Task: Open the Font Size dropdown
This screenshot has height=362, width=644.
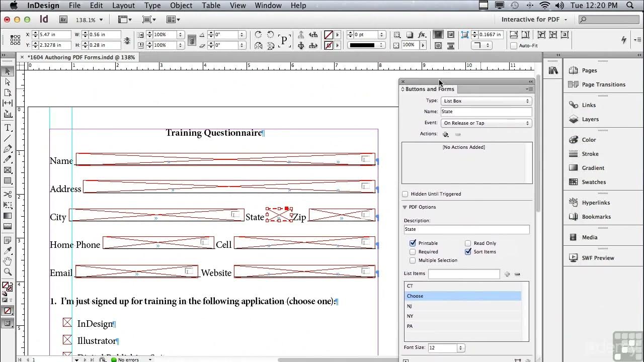Action: (x=460, y=348)
